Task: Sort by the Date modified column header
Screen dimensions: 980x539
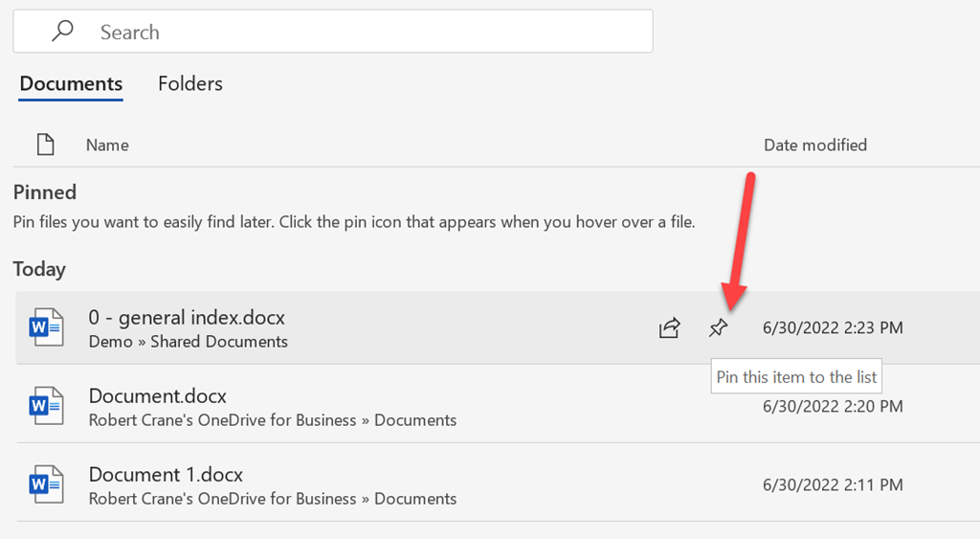Action: coord(814,146)
